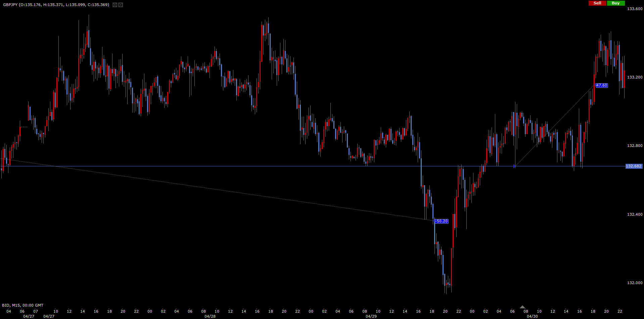This screenshot has height=319, width=644.
Task: Click the GBPJPY symbol title text
Action: pyautogui.click(x=10, y=5)
